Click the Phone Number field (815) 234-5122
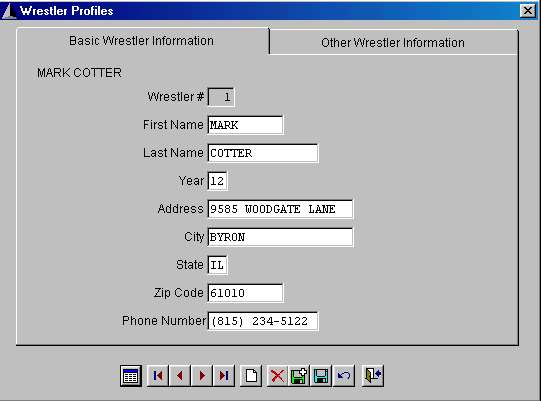Viewport: 541px width, 401px height. pos(263,321)
